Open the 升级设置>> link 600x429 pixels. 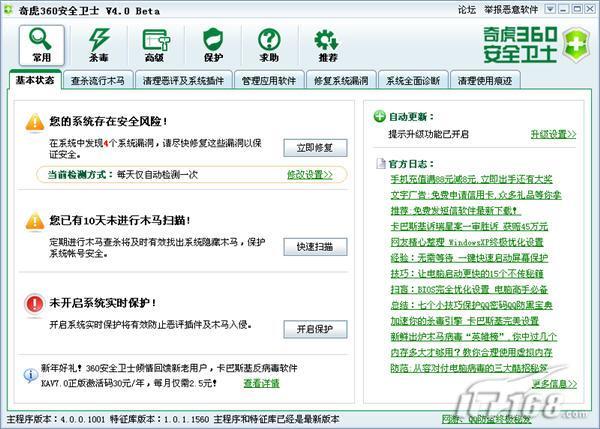coord(554,134)
